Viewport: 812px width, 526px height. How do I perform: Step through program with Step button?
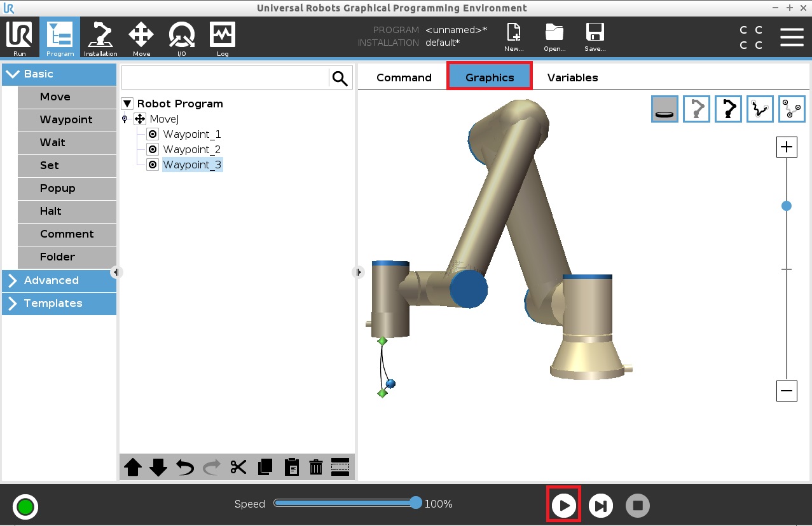click(600, 506)
